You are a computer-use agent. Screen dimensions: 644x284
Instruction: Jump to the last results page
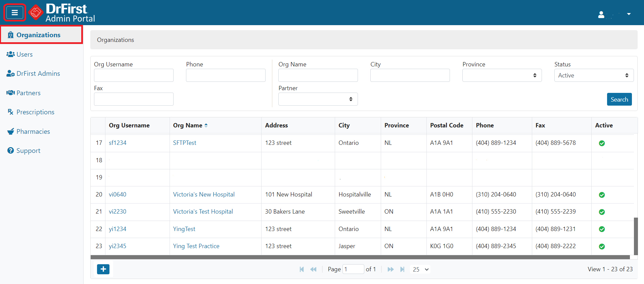(402, 269)
